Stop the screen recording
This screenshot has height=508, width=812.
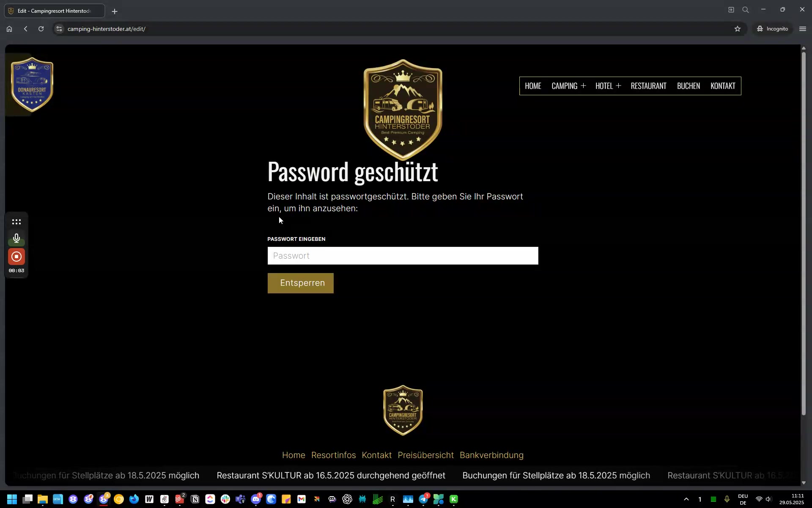[16, 257]
